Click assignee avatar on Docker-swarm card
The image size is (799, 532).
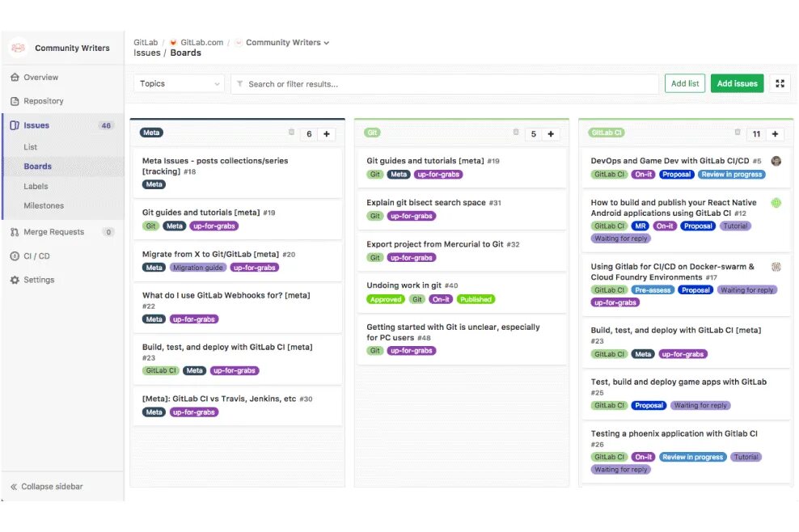click(x=776, y=267)
